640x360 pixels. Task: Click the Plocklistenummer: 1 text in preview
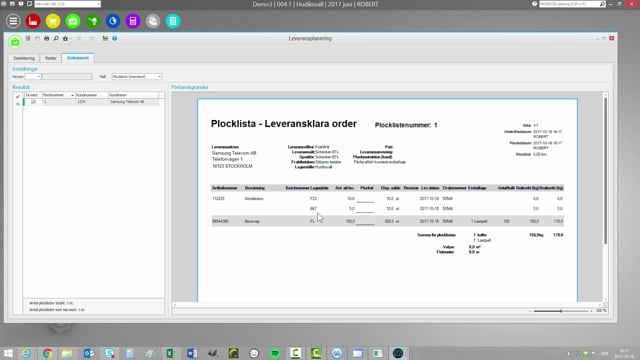click(x=406, y=125)
